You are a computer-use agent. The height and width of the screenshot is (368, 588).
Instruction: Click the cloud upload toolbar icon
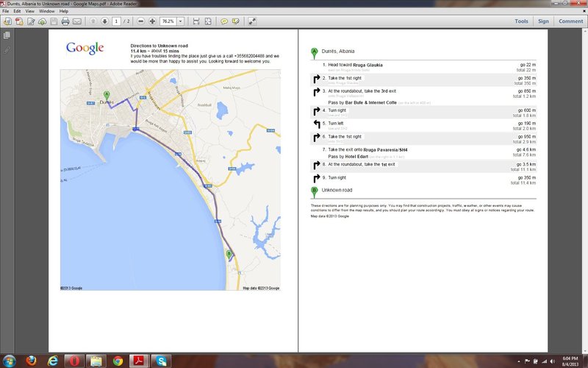43,21
